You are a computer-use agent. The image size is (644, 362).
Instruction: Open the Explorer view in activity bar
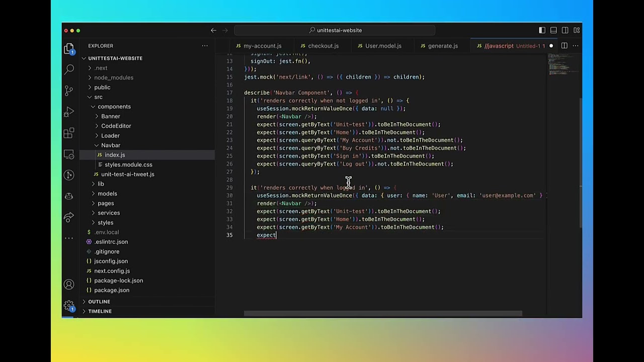69,48
